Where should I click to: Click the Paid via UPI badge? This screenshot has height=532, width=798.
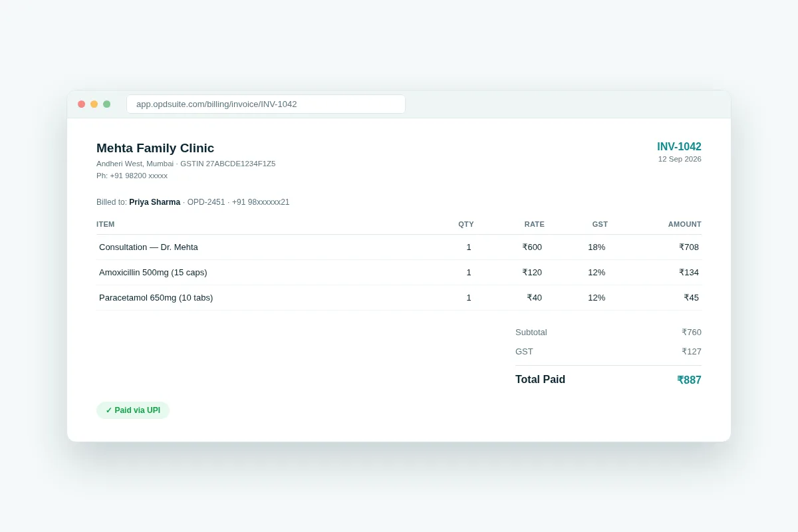coord(133,410)
